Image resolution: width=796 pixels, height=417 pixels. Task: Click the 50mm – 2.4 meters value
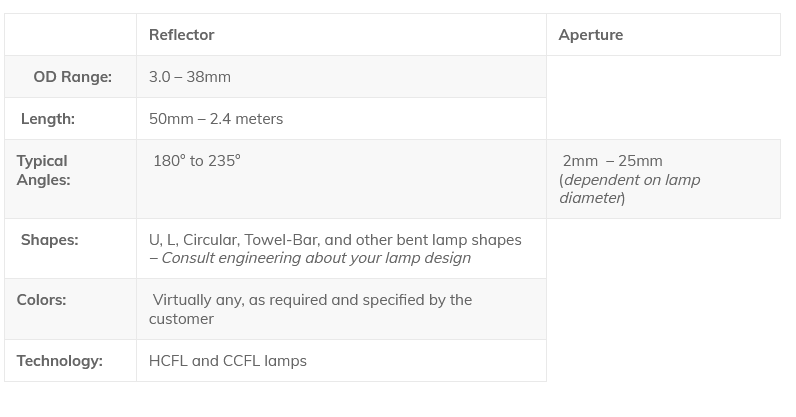[x=216, y=119]
